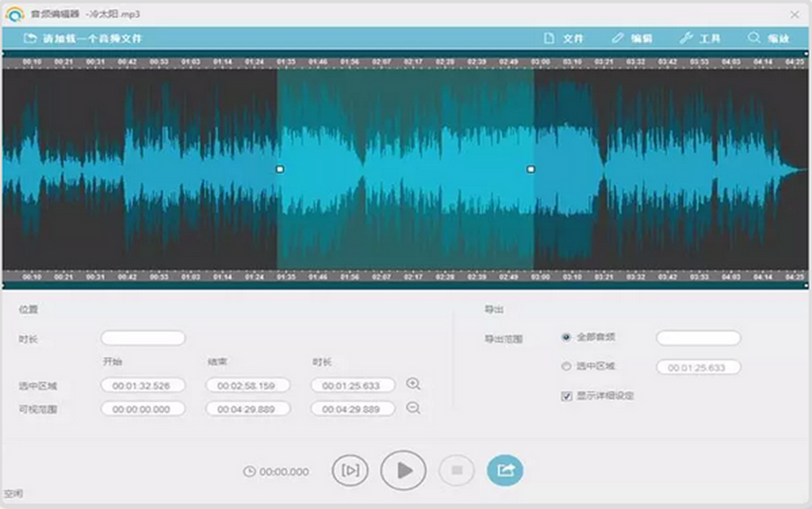The height and width of the screenshot is (509, 812).
Task: Play the selected region only
Action: (350, 470)
